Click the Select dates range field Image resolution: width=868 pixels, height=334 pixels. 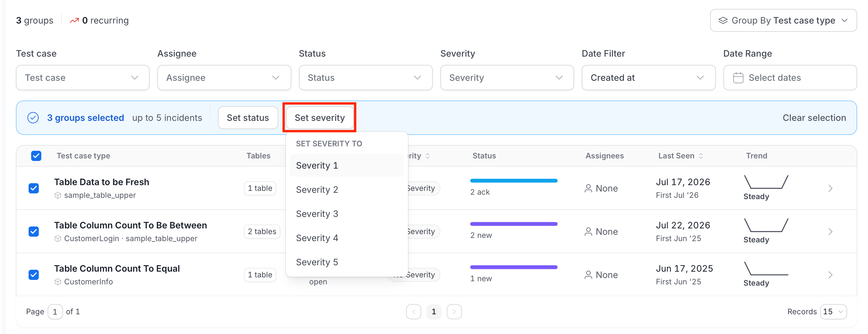(x=790, y=78)
